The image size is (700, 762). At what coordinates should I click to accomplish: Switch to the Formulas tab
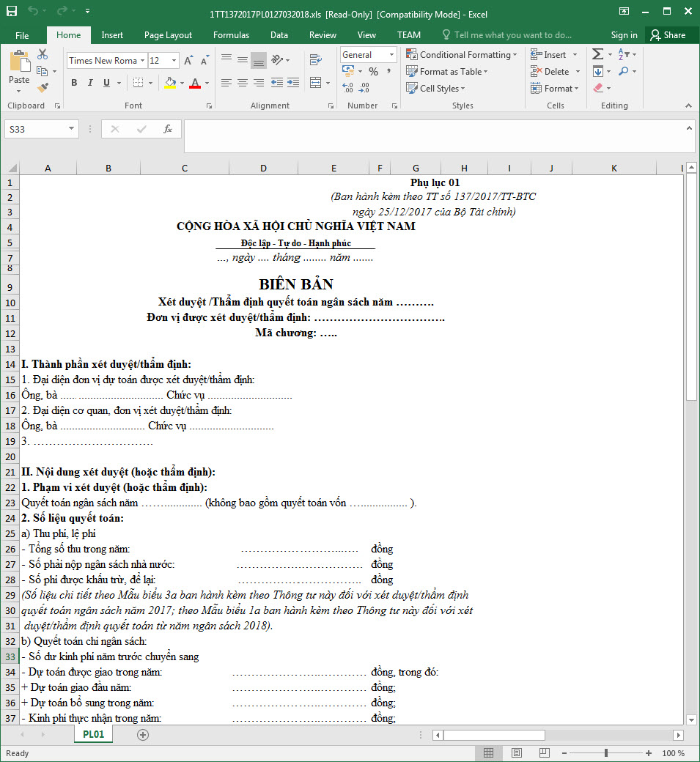pyautogui.click(x=232, y=35)
